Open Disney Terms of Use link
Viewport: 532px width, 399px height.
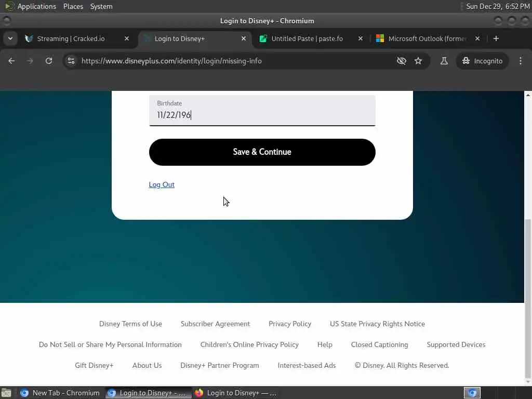click(x=130, y=324)
